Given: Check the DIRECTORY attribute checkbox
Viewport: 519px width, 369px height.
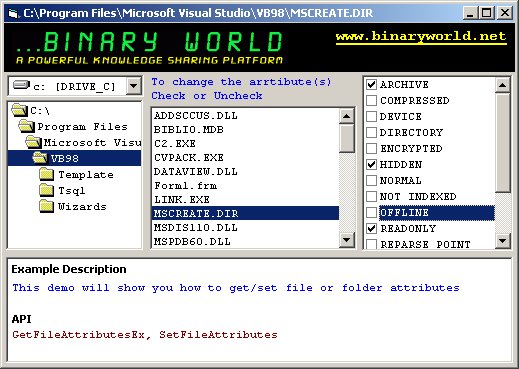Looking at the screenshot, I should point(371,132).
